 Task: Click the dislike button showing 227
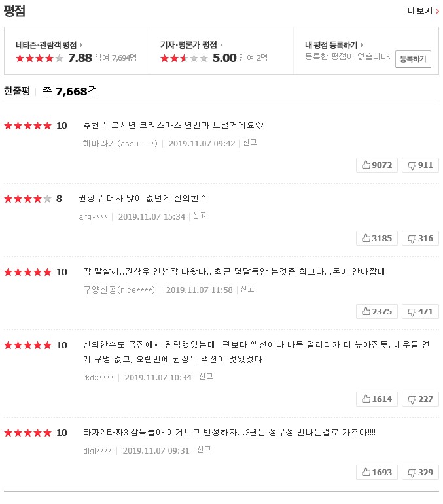pos(420,399)
